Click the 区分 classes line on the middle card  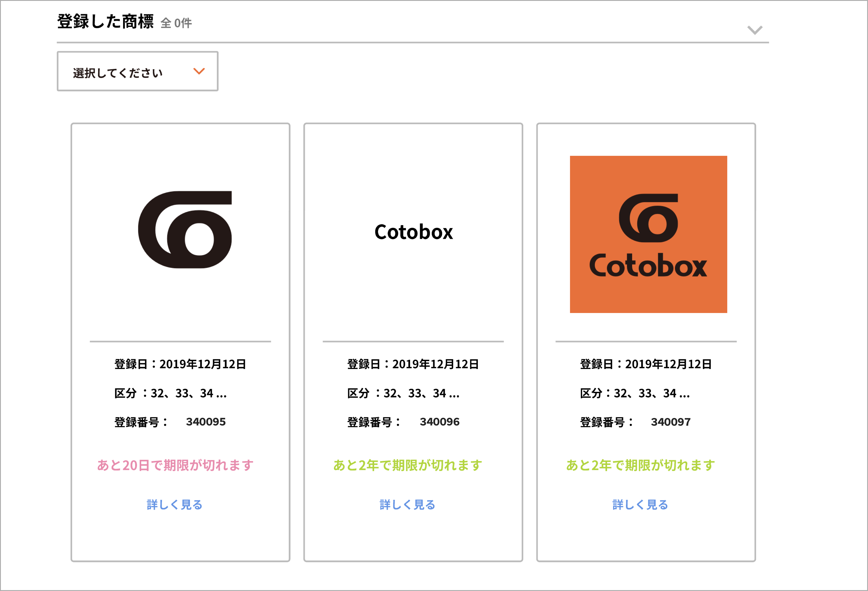pyautogui.click(x=403, y=393)
